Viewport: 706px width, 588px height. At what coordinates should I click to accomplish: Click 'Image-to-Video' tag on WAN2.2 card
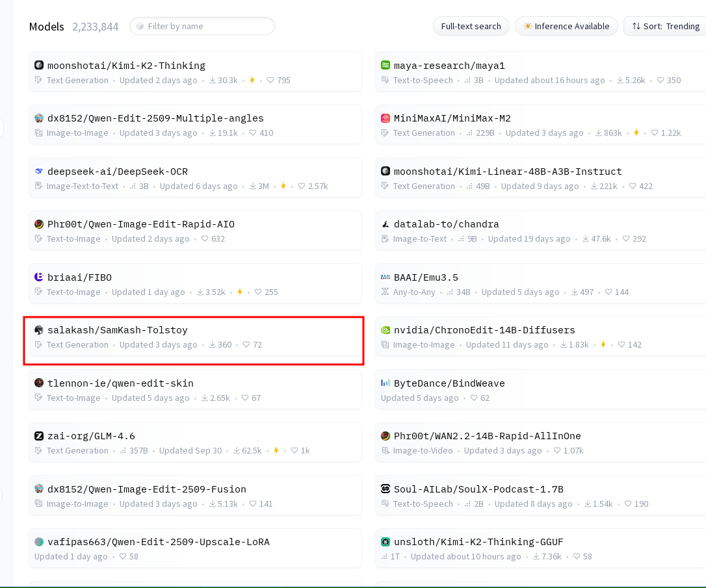pos(423,450)
